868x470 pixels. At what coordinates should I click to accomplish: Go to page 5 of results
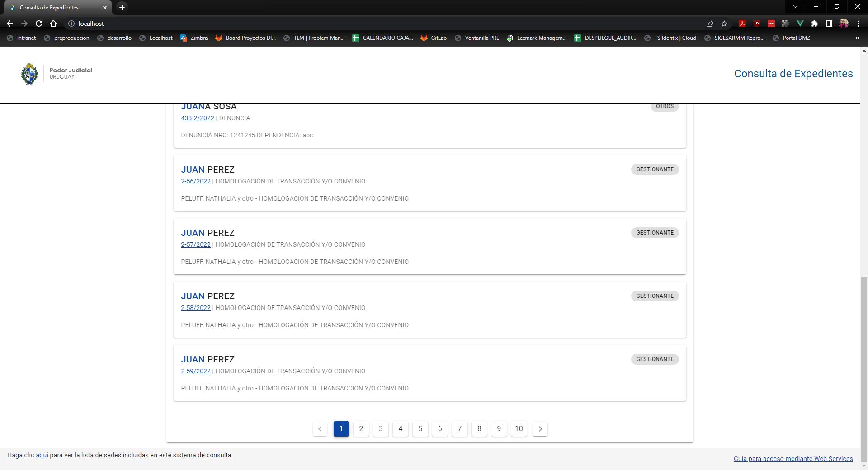coord(420,429)
